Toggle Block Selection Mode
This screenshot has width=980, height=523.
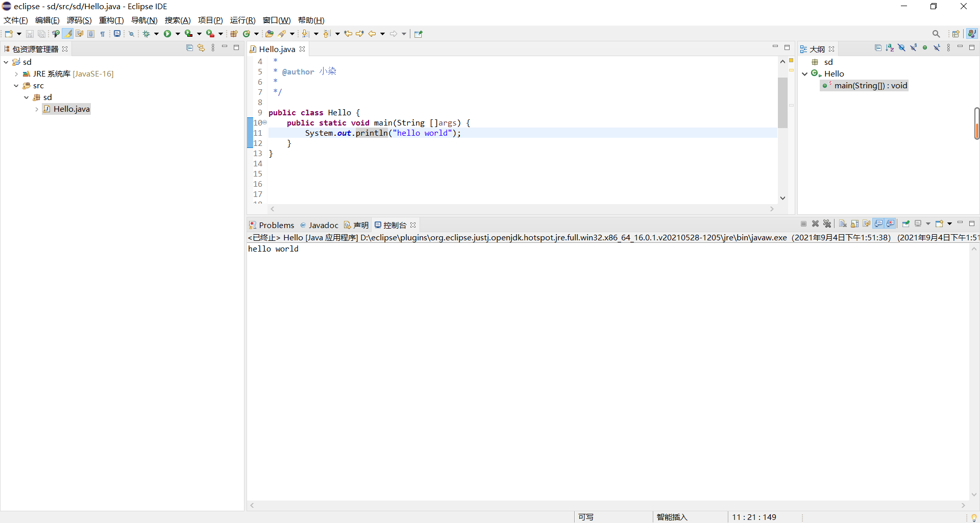click(x=91, y=34)
